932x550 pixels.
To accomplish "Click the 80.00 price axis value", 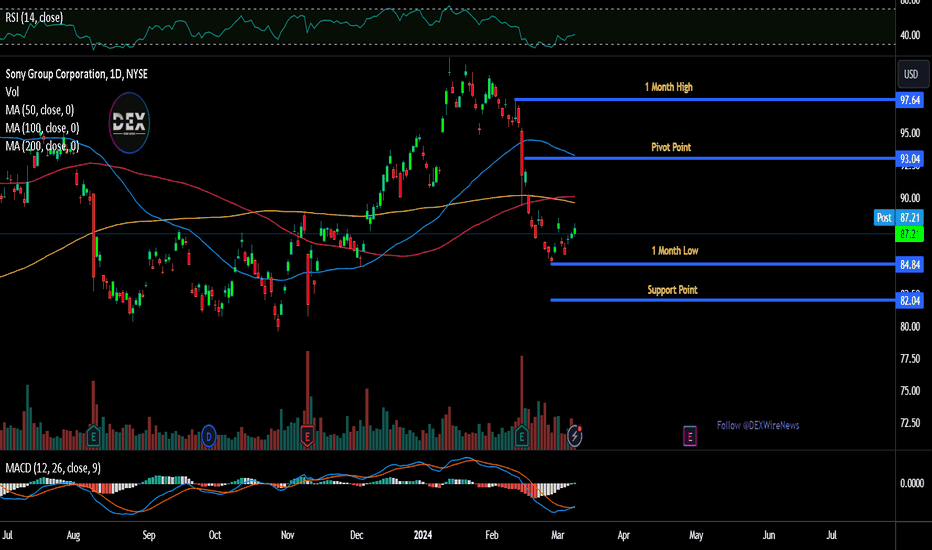I will click(x=910, y=326).
